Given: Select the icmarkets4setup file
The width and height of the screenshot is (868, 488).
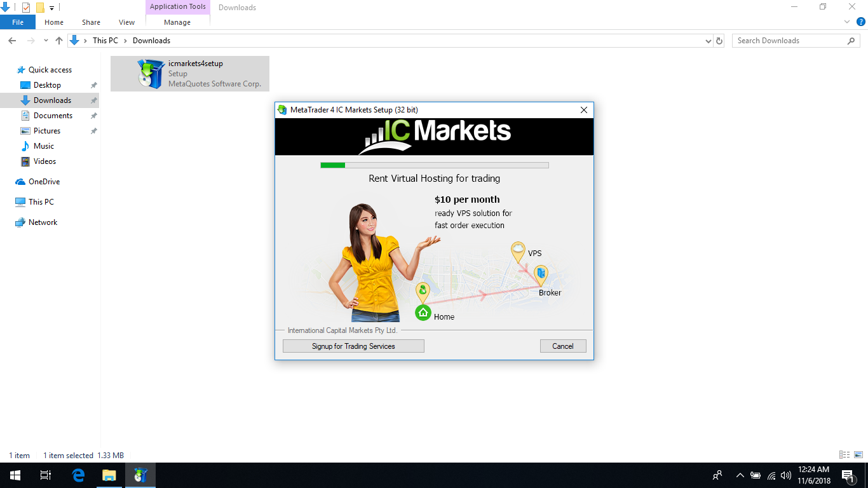Looking at the screenshot, I should pyautogui.click(x=190, y=74).
